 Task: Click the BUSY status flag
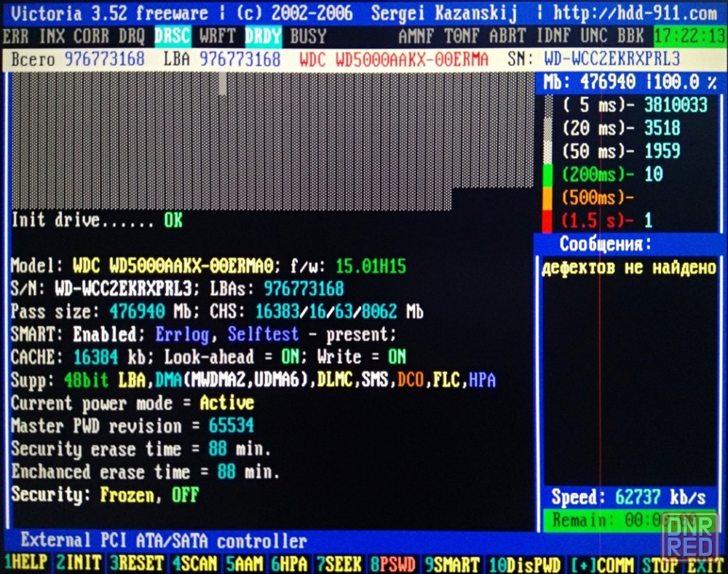pyautogui.click(x=309, y=35)
